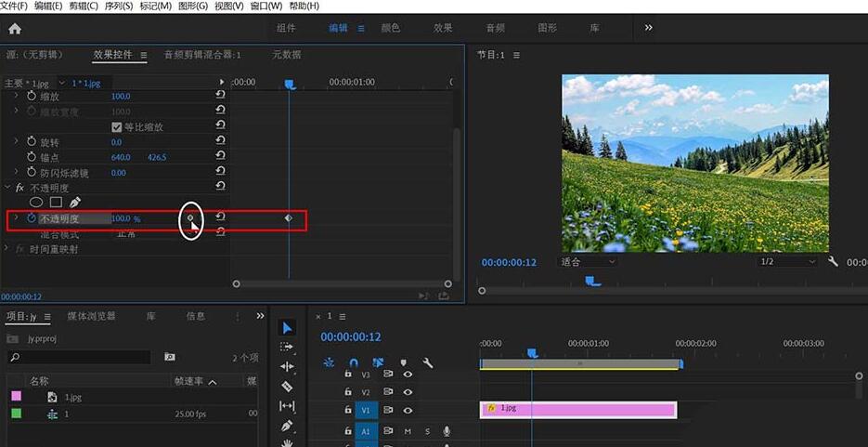Reset the 防闪烁滤镜 parameter
The height and width of the screenshot is (447, 868).
coord(220,172)
